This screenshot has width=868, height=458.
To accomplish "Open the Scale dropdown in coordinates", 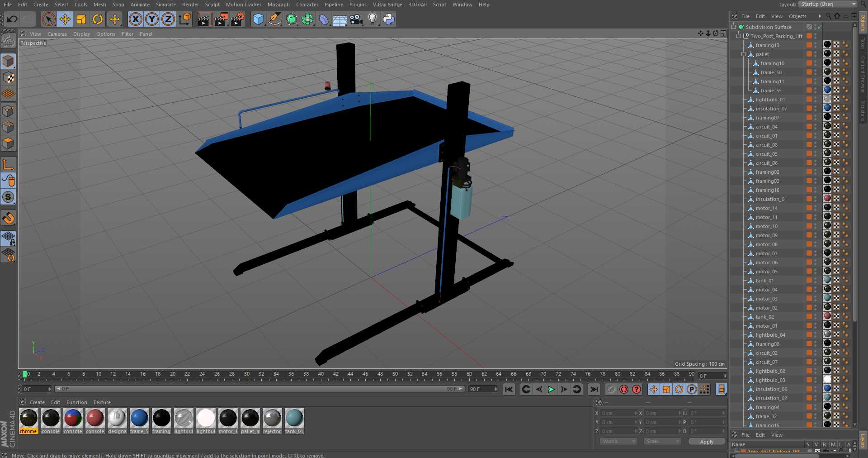I will [662, 441].
